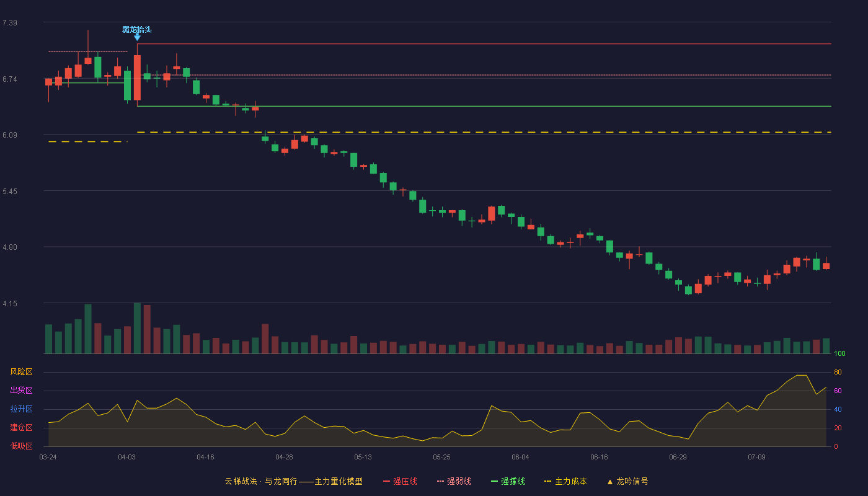This screenshot has width=868, height=496.
Task: Click the 龙抬头 annotation text
Action: 137,29
